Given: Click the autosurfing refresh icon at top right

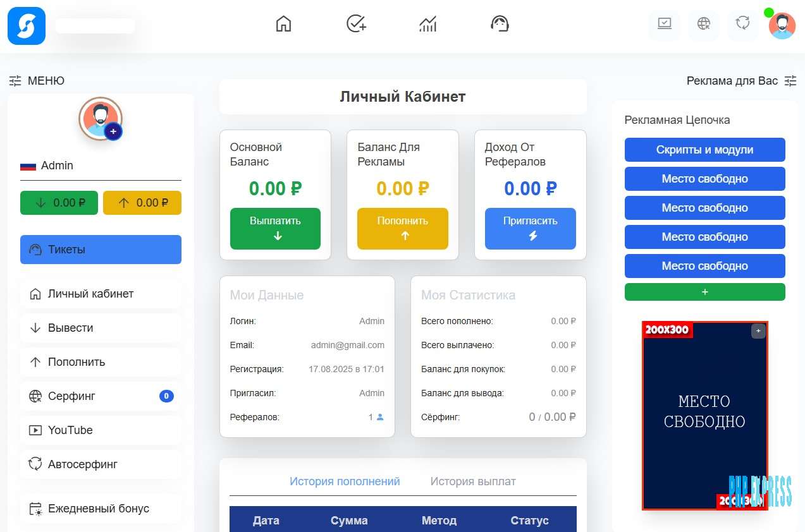Looking at the screenshot, I should [742, 24].
